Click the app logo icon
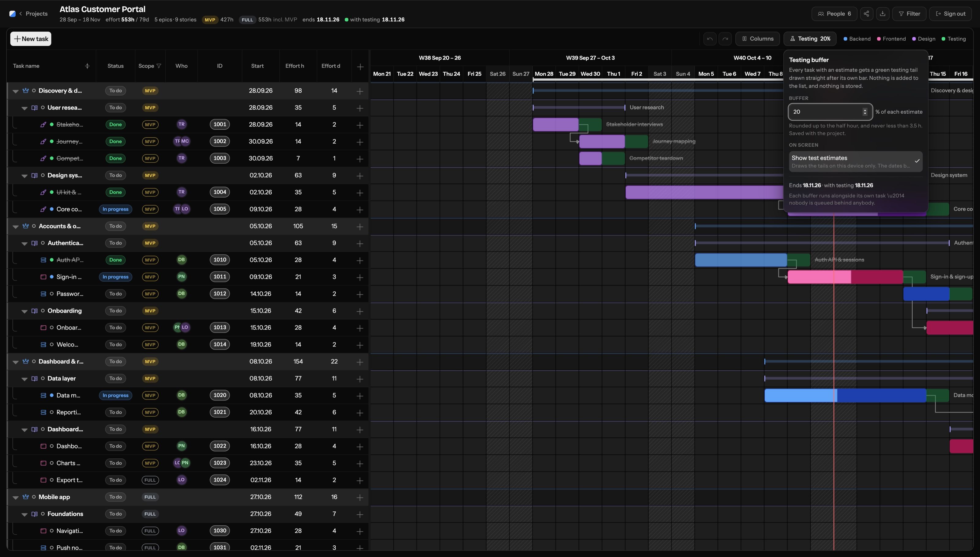This screenshot has width=980, height=557. (13, 14)
